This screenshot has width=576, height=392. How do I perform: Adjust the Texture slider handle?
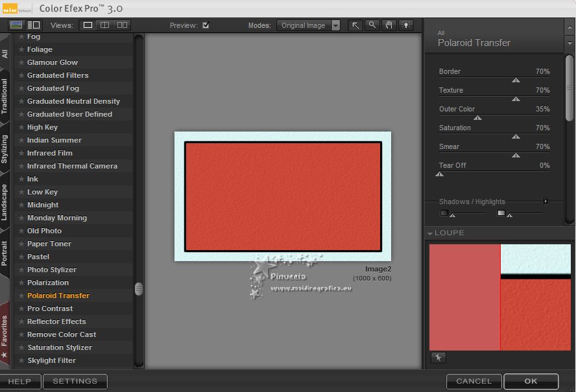point(516,99)
